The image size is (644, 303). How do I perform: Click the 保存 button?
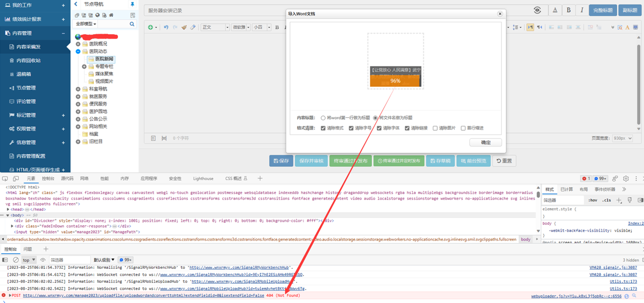click(x=281, y=161)
